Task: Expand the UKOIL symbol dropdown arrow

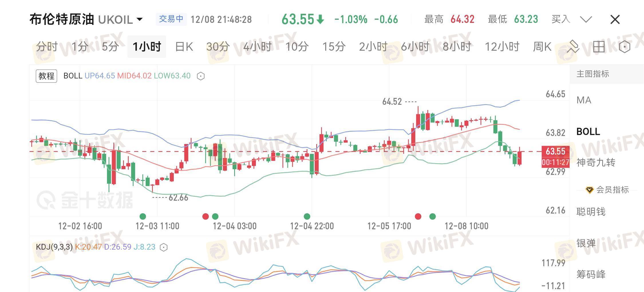Action: 139,19
